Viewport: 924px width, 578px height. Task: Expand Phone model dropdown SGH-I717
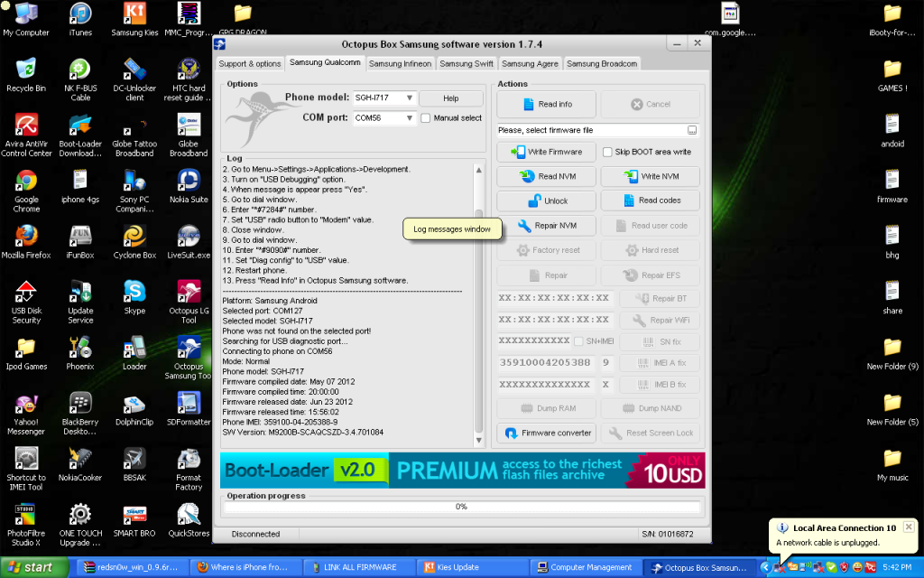click(x=409, y=98)
